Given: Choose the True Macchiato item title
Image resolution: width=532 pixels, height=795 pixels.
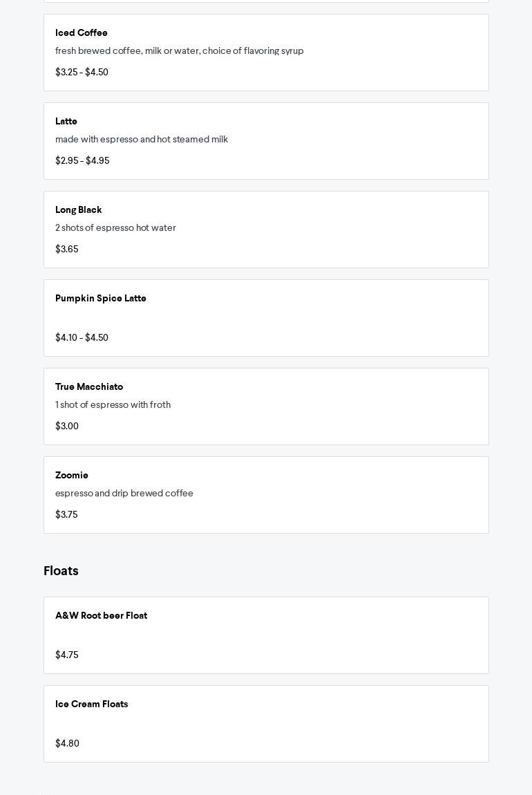Looking at the screenshot, I should (x=89, y=387).
